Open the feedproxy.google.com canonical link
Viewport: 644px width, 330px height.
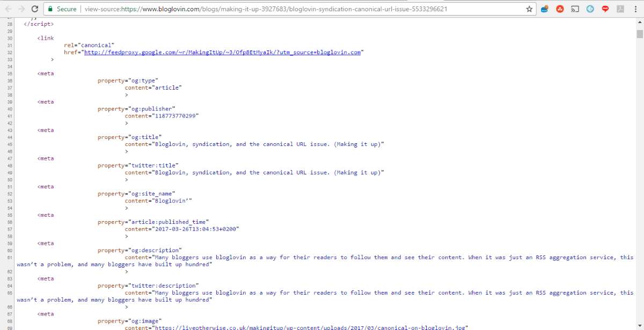(222, 53)
